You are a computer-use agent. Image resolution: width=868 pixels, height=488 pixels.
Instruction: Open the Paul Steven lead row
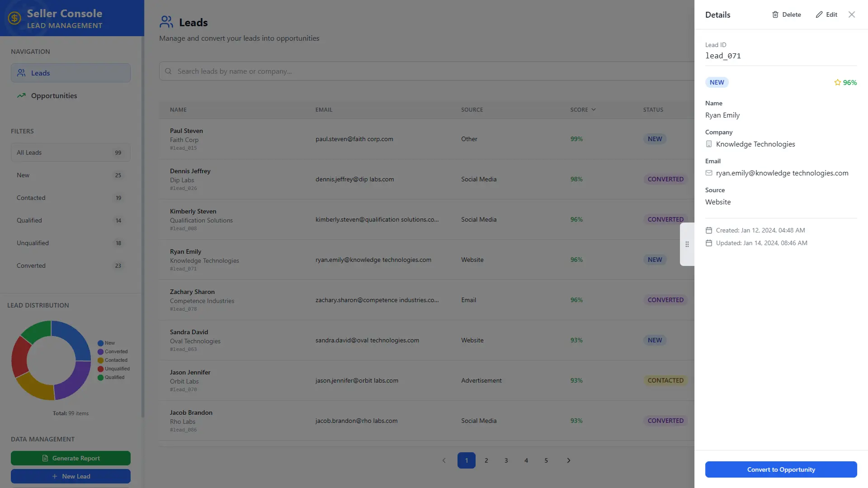tap(426, 139)
